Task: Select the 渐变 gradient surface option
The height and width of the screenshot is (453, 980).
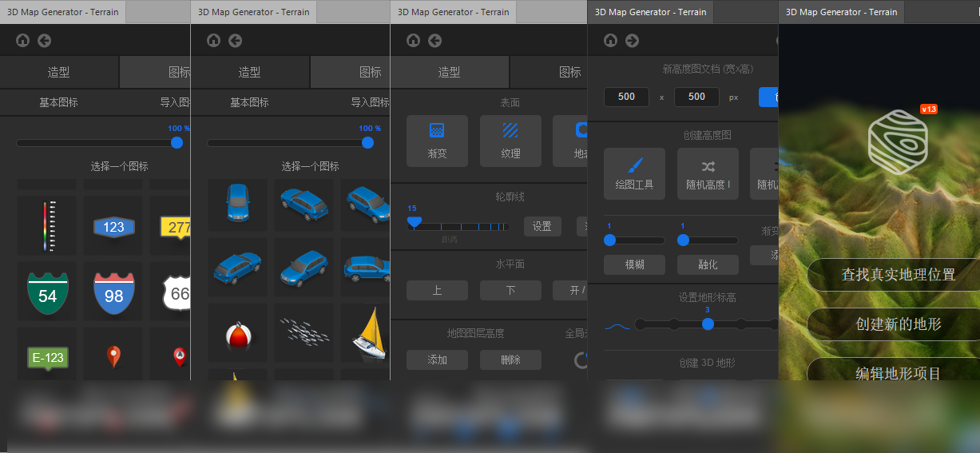Action: 437,141
